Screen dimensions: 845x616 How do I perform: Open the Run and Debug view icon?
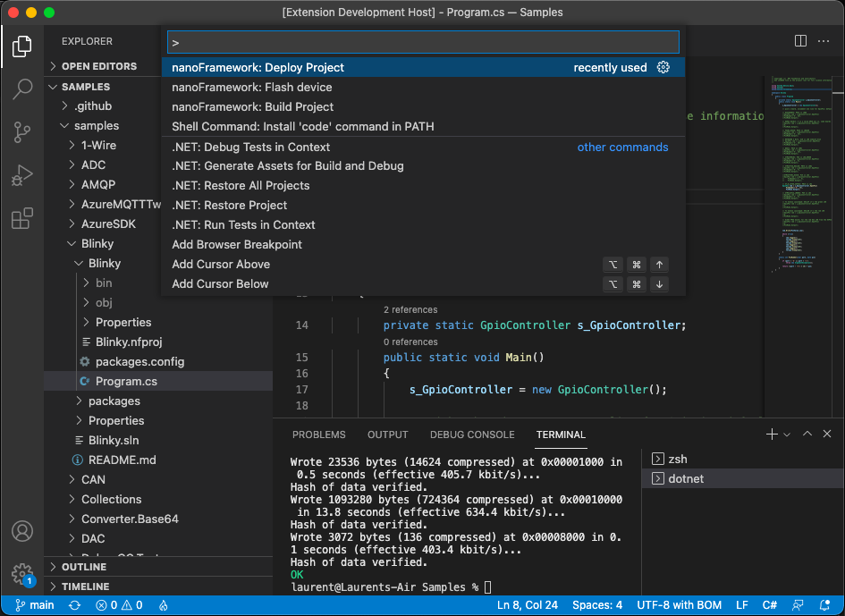(22, 175)
